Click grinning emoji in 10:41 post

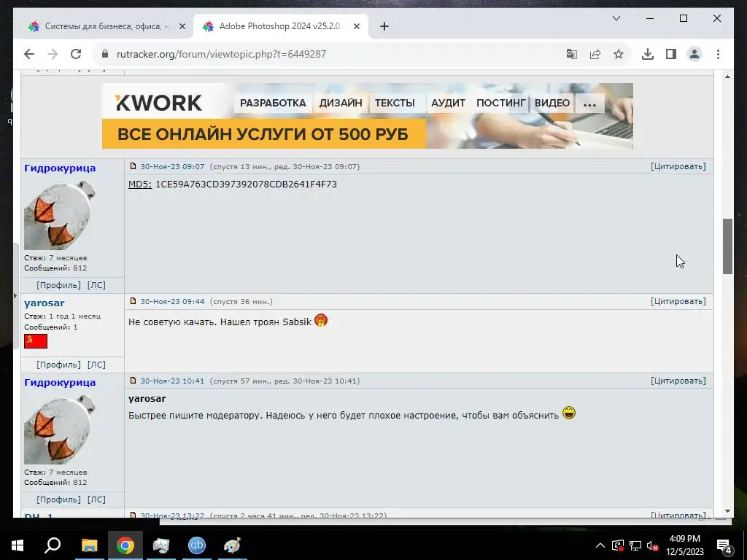569,413
